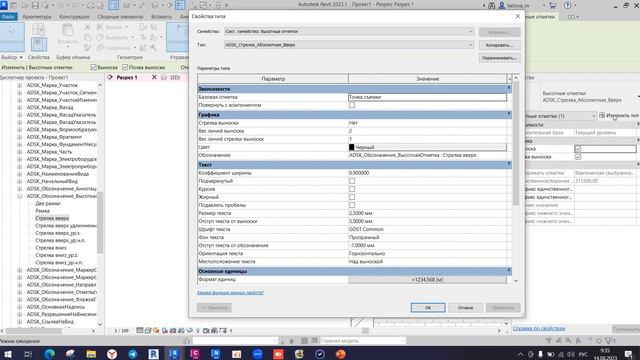This screenshot has height=360, width=640.
Task: Open the help link about properties in the dialog
Action: pos(230,293)
